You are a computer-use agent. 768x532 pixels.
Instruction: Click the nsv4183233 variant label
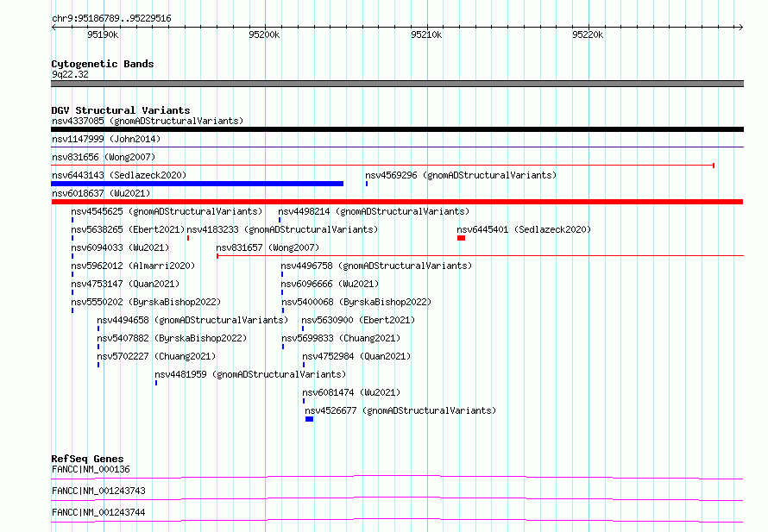283,229
